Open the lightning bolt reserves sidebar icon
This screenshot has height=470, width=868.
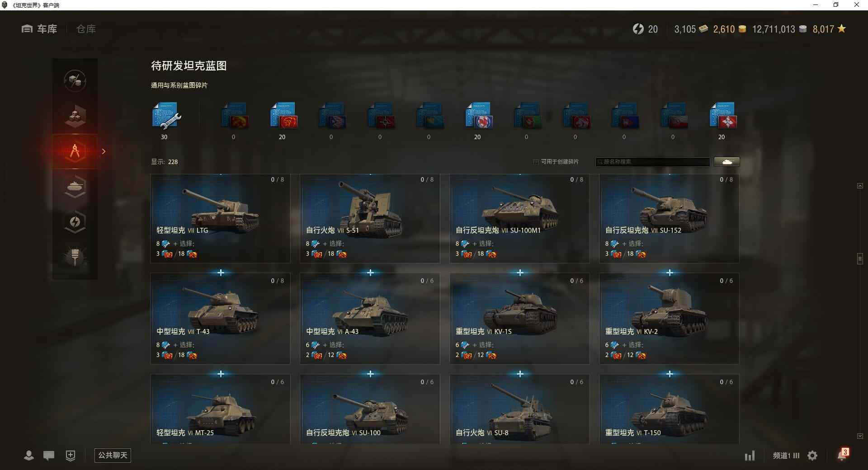[x=75, y=221]
